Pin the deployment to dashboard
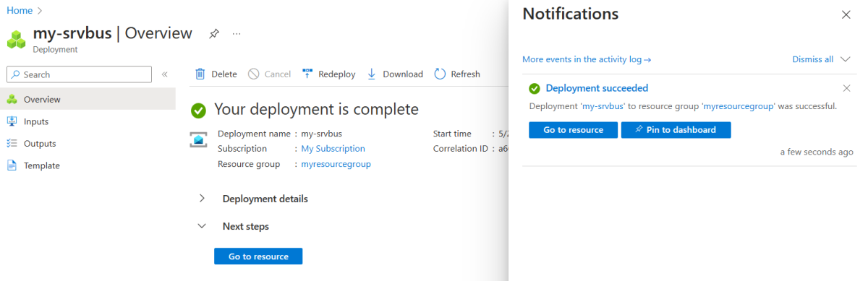This screenshot has width=868, height=281. pos(676,130)
